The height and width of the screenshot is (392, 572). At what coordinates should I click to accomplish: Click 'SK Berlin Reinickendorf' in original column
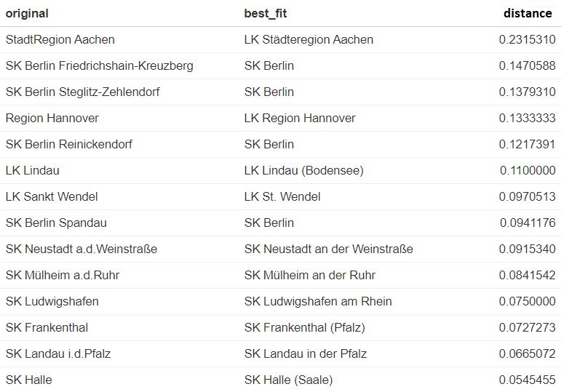coord(69,144)
